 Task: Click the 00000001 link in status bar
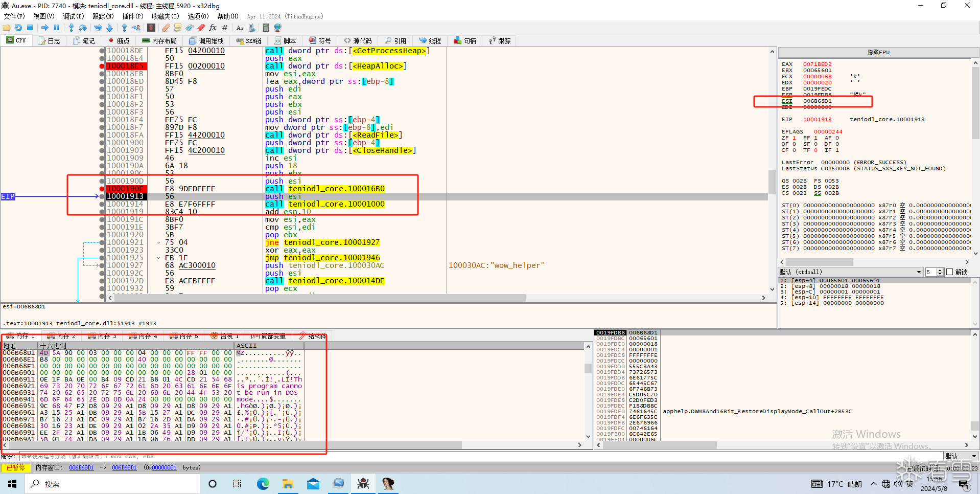[x=164, y=467]
